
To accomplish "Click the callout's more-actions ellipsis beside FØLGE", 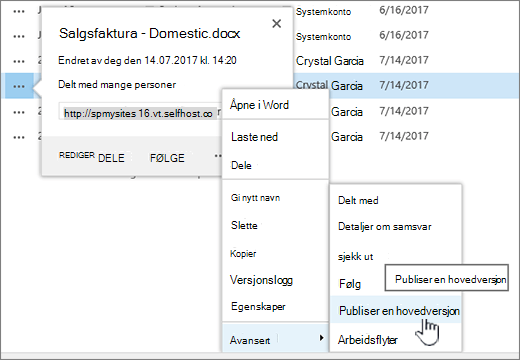I will pos(218,156).
